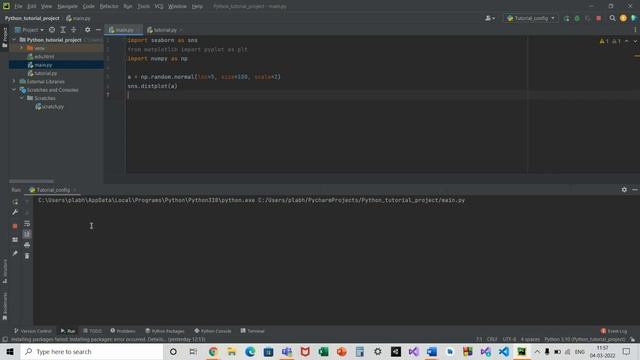This screenshot has height=360, width=640.
Task: Toggle soft-wrap icon in Run panel
Action: (x=27, y=224)
